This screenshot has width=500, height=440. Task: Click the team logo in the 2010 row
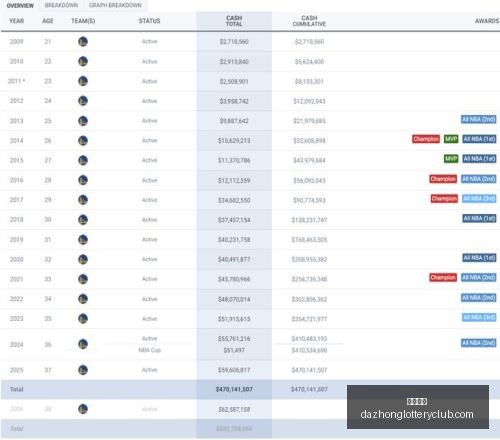(83, 61)
